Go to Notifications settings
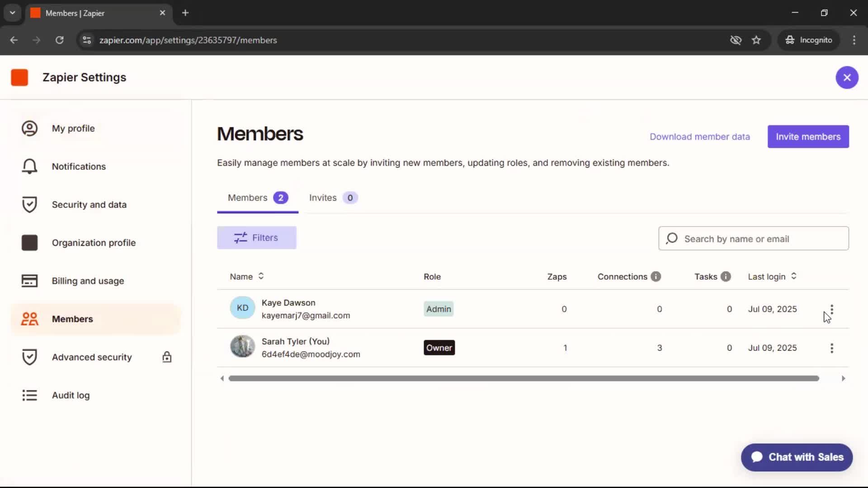Viewport: 868px width, 488px height. 96,166
